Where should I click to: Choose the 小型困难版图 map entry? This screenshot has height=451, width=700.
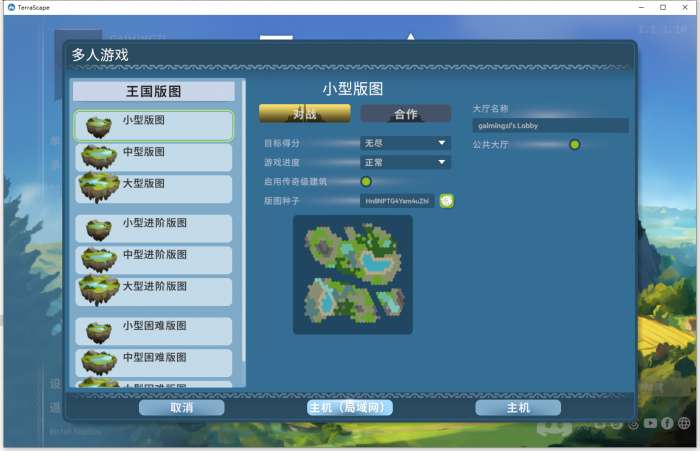[154, 331]
